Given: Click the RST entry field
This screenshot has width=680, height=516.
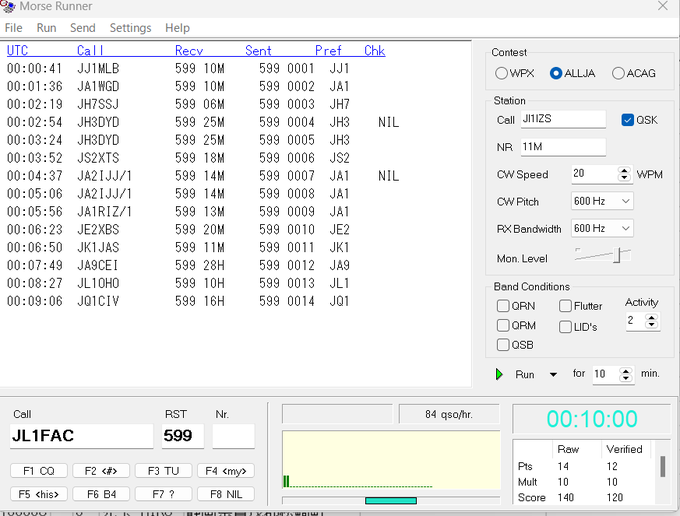Looking at the screenshot, I should tap(183, 436).
